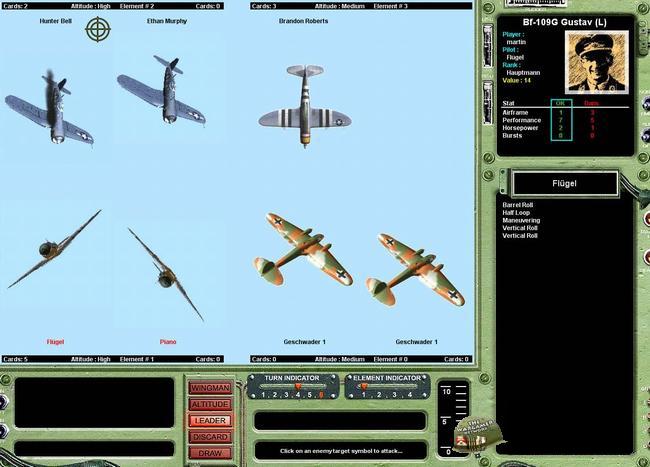
Task: Click the Cards: 5 counter for Element # 1
Action: point(15,359)
